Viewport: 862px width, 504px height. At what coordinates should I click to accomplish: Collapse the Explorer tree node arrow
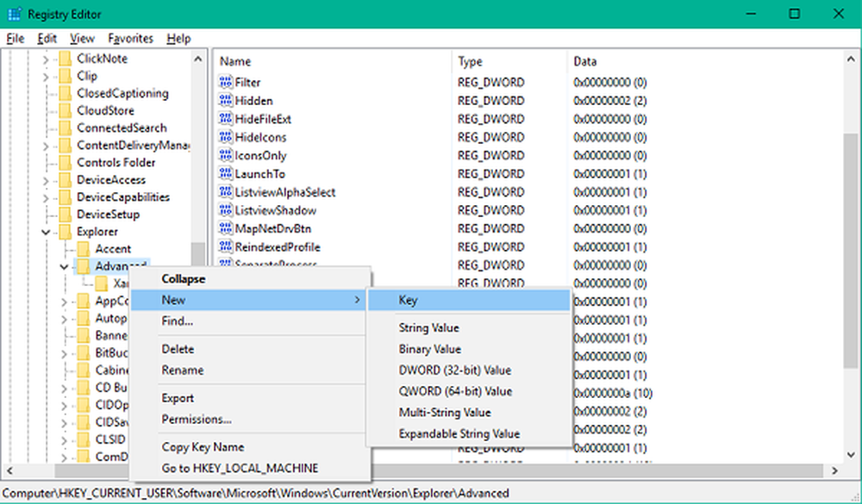[46, 232]
